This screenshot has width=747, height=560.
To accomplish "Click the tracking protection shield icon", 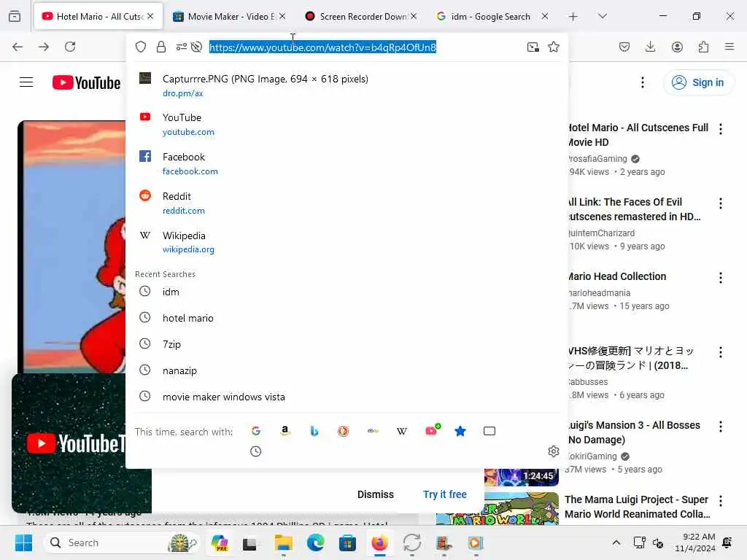I will (x=141, y=47).
